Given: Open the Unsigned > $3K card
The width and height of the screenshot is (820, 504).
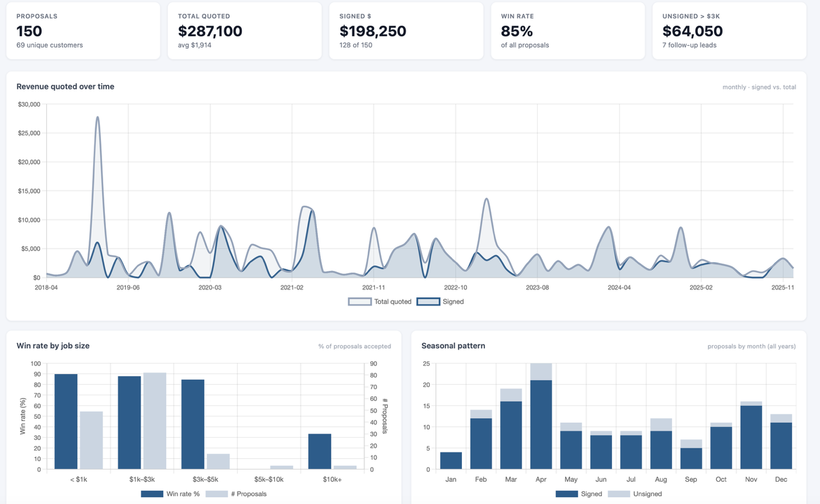Looking at the screenshot, I should 729,30.
